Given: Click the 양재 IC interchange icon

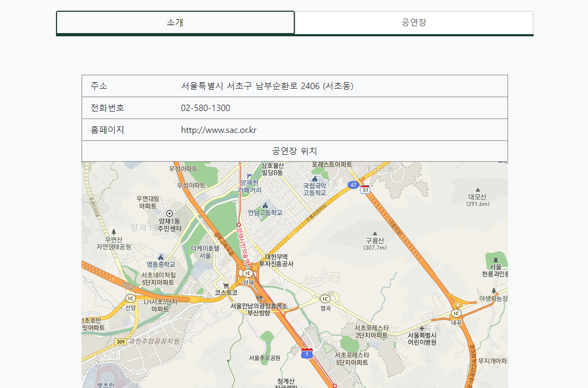Looking at the screenshot, I should click(x=247, y=273).
